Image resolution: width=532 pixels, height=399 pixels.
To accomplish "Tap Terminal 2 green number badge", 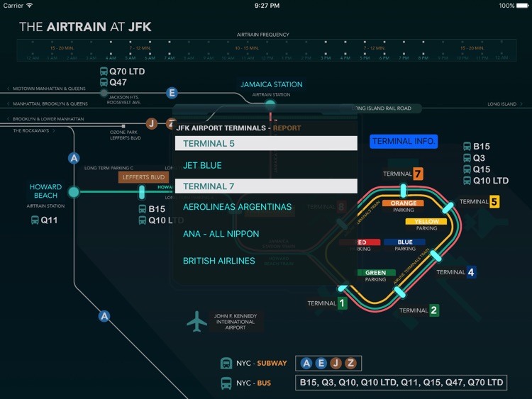I will [x=433, y=310].
